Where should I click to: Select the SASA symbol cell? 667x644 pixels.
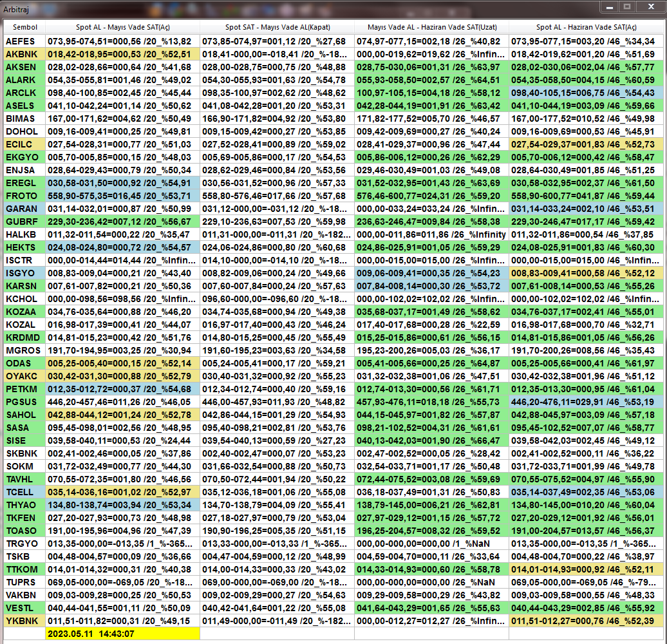click(24, 428)
